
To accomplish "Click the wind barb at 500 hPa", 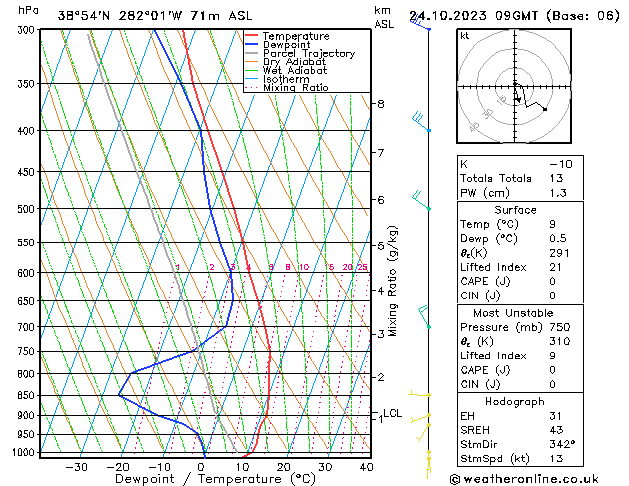I will click(x=421, y=200).
